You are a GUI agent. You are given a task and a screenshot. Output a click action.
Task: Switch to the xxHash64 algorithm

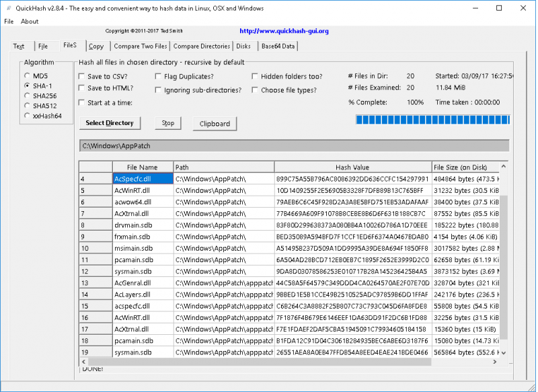pyautogui.click(x=26, y=116)
